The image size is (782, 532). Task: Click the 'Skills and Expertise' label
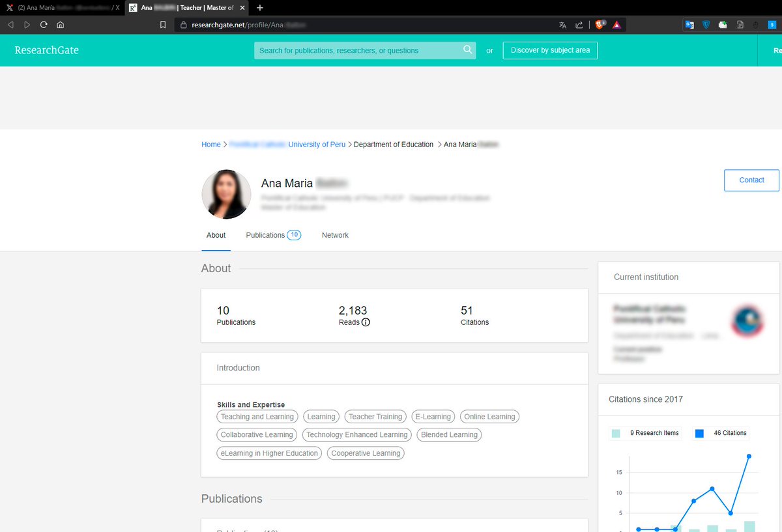pos(251,405)
